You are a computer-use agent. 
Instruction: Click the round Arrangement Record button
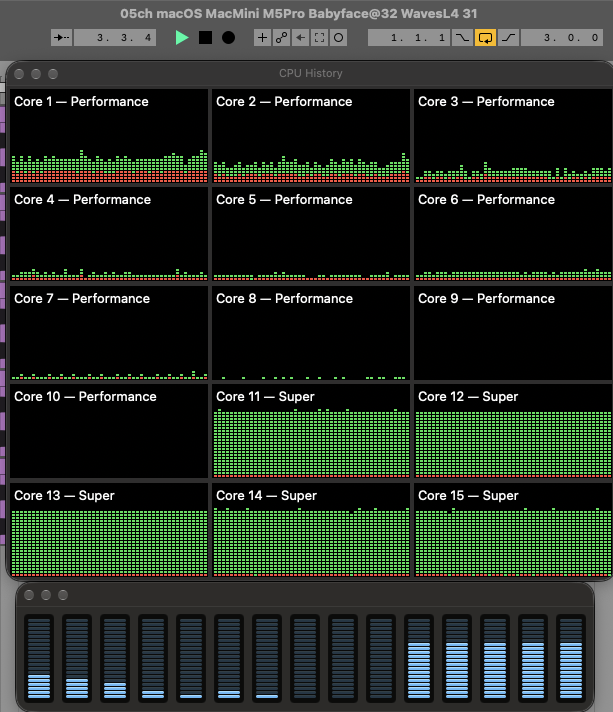coord(228,38)
